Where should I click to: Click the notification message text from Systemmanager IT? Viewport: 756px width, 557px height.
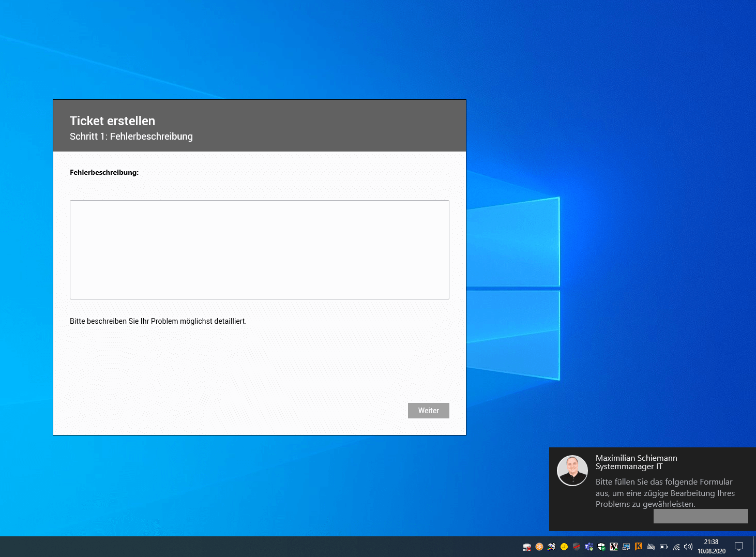click(664, 493)
